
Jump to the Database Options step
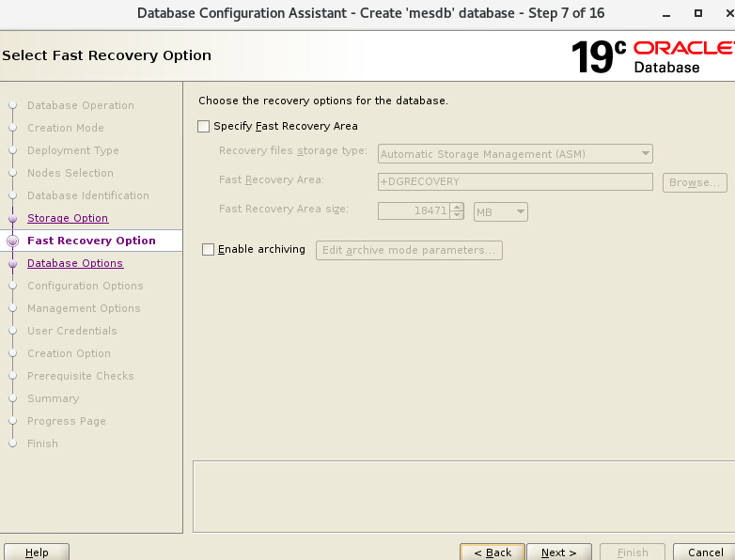pyautogui.click(x=75, y=263)
